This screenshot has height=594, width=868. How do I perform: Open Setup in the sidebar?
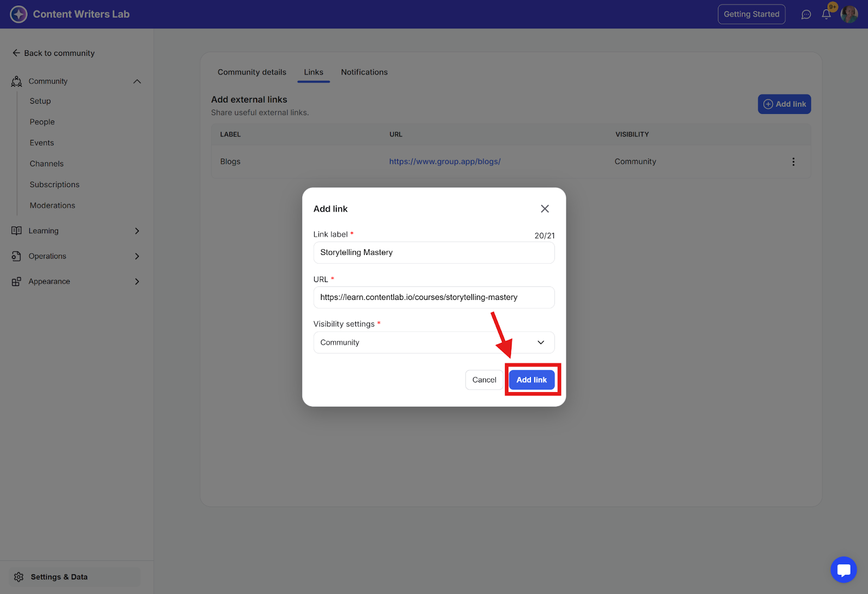pos(40,101)
